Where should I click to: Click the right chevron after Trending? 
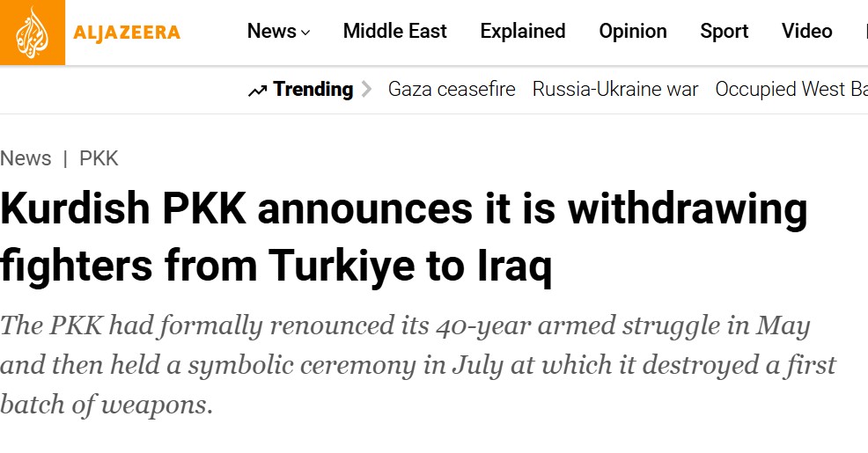pos(367,90)
